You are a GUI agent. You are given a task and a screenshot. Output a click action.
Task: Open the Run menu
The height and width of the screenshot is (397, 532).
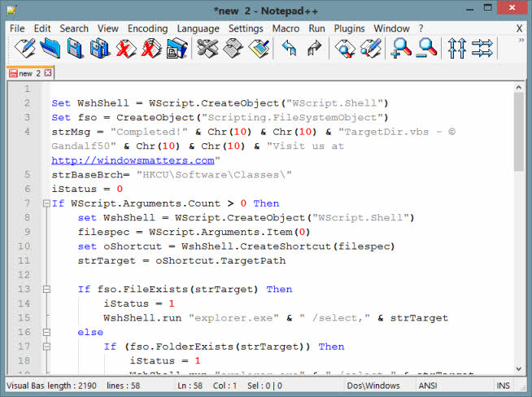pyautogui.click(x=316, y=28)
